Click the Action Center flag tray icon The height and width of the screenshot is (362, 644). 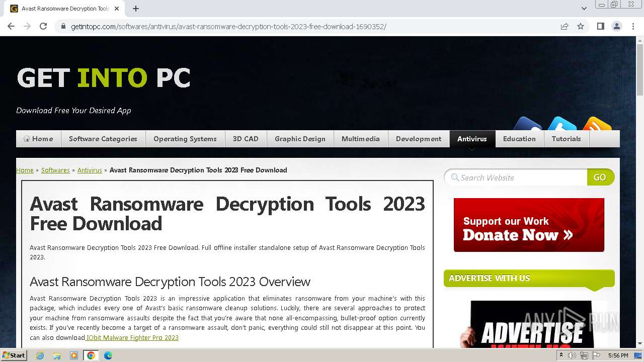tap(596, 355)
